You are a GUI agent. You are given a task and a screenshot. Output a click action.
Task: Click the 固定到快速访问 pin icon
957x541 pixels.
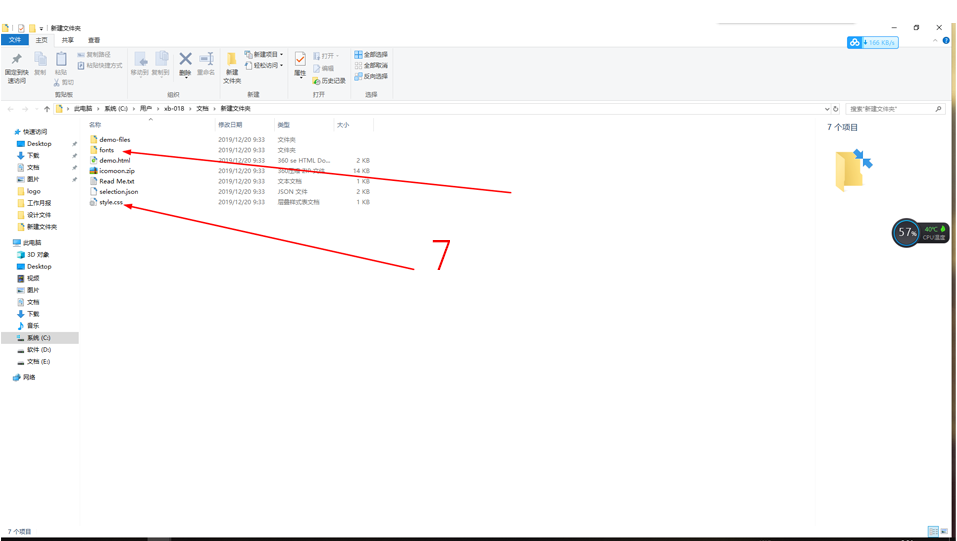tap(16, 59)
